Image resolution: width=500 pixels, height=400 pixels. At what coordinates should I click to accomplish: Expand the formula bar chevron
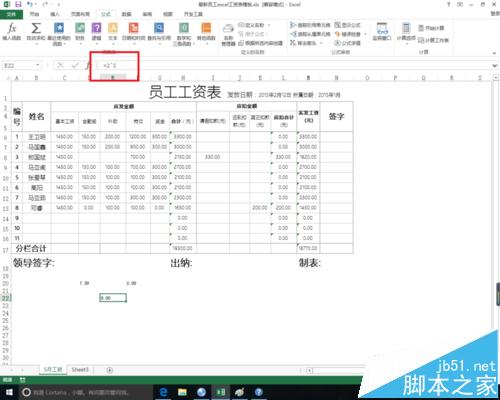tap(494, 66)
